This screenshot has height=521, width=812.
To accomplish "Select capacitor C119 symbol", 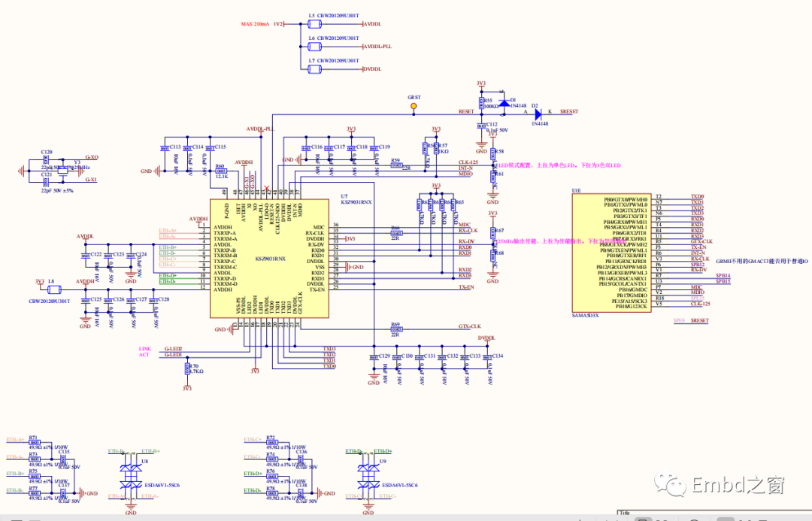I will pyautogui.click(x=374, y=149).
